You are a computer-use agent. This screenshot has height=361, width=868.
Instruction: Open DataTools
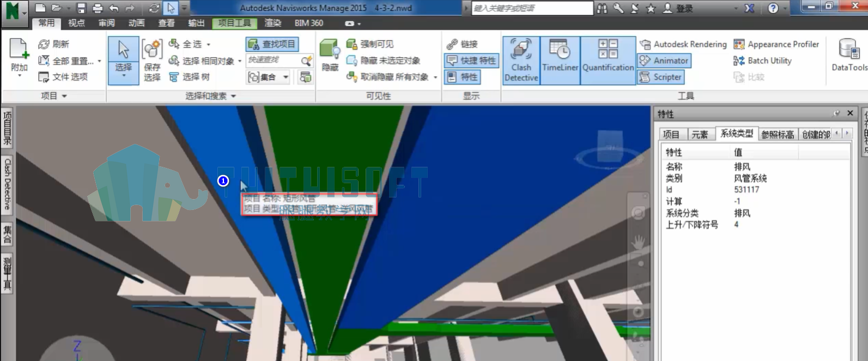(x=849, y=56)
